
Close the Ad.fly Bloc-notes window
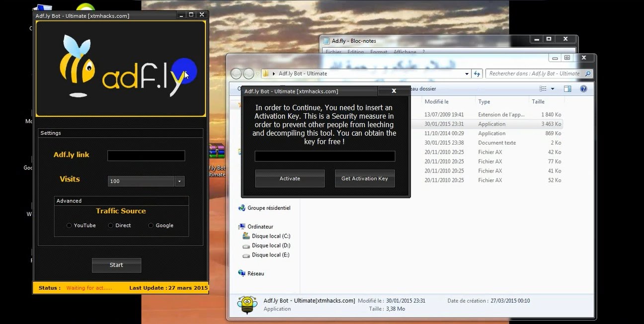coord(565,39)
